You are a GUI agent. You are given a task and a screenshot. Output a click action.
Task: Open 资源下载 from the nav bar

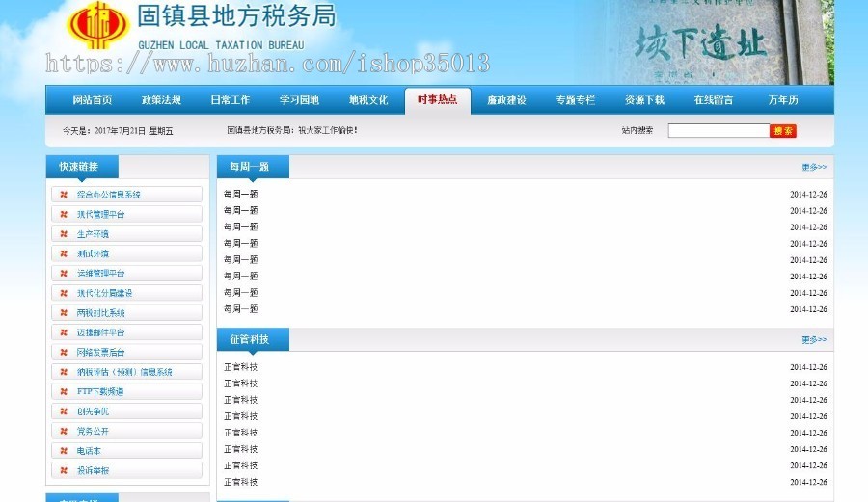click(x=644, y=100)
